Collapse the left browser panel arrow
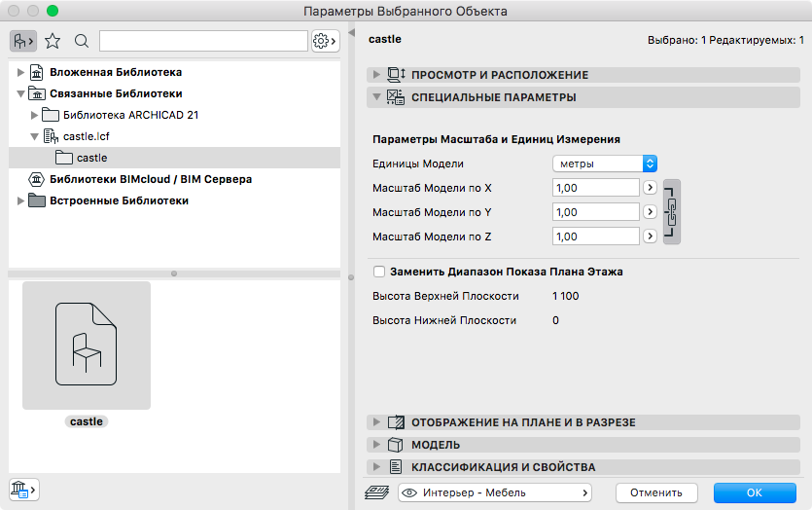 (351, 33)
